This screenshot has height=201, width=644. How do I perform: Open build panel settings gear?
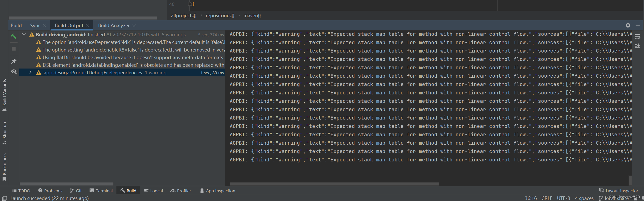(x=628, y=25)
